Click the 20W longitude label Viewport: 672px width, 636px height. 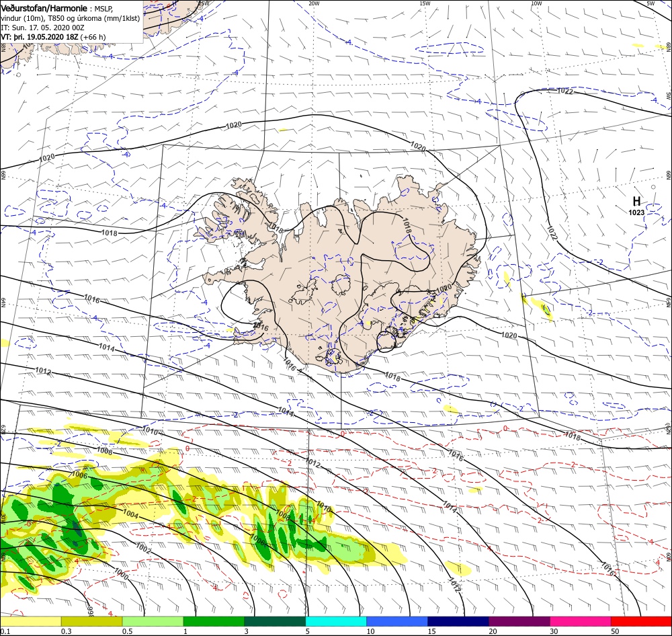[314, 3]
